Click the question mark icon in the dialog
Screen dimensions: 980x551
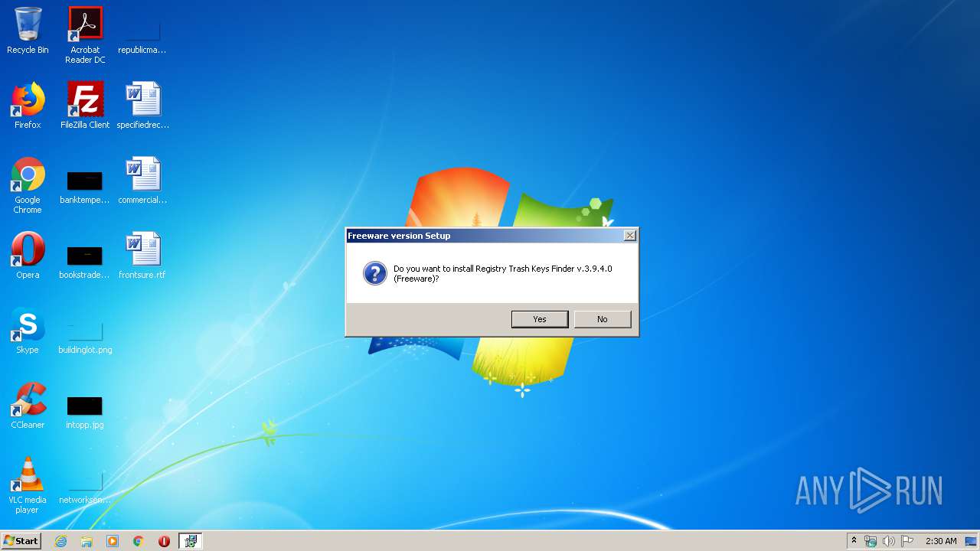(x=375, y=273)
